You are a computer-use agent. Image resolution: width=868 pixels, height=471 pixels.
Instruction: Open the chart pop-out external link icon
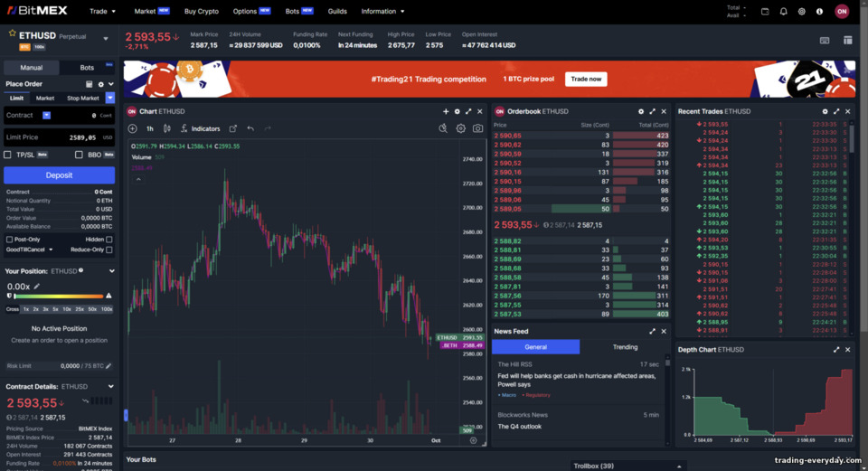233,128
